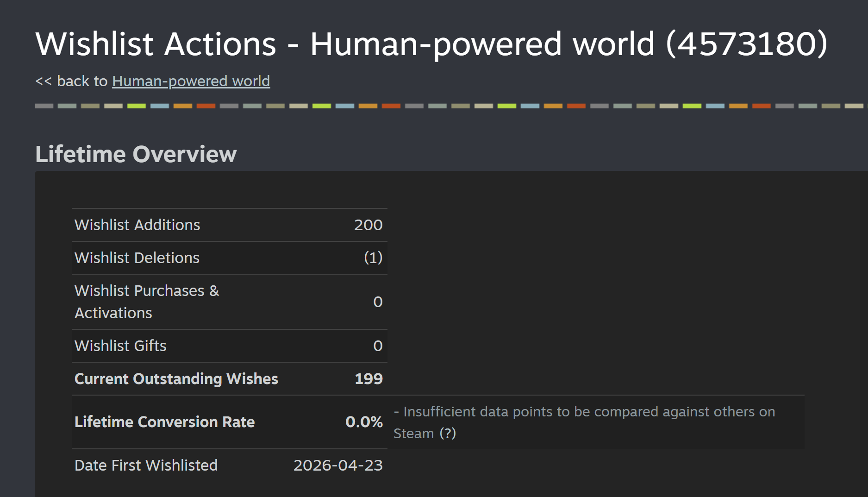This screenshot has width=868, height=497.
Task: Click the date value 2026-04-23
Action: click(x=338, y=466)
